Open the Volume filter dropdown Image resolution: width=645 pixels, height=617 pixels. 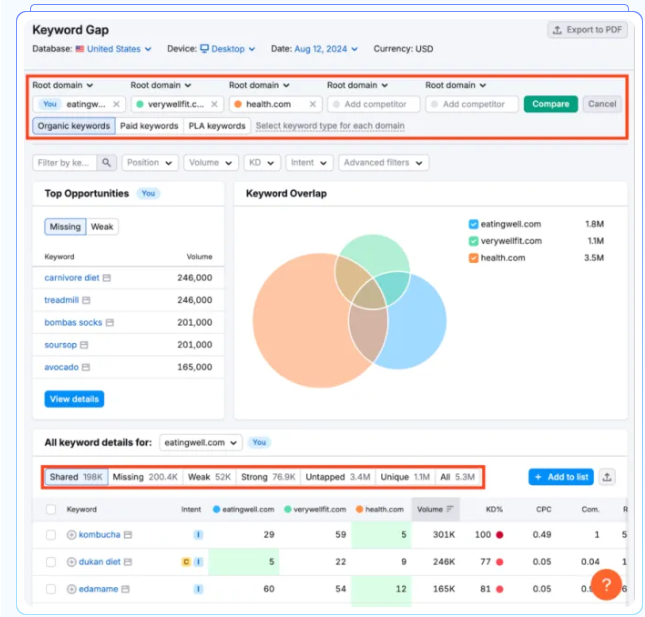pyautogui.click(x=211, y=162)
